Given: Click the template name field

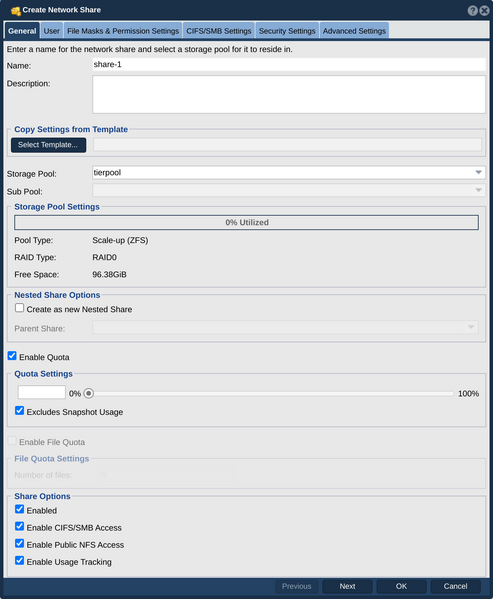Looking at the screenshot, I should point(287,145).
